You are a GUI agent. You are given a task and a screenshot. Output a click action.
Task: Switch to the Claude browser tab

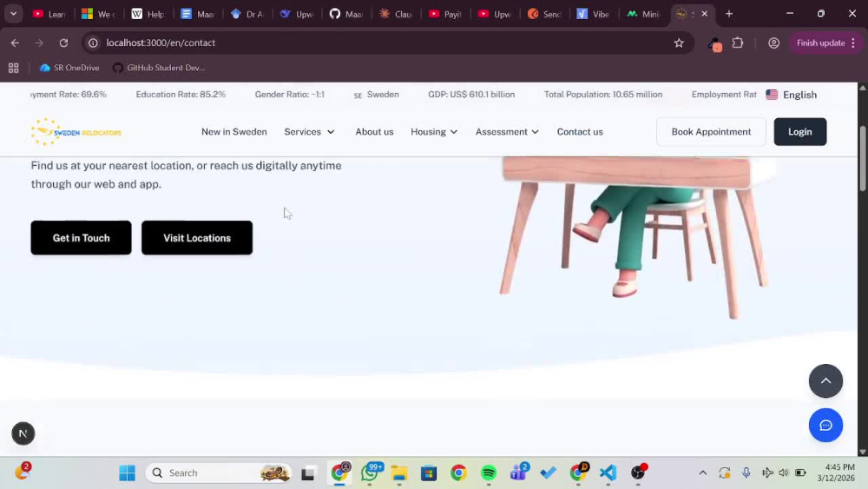tap(396, 14)
